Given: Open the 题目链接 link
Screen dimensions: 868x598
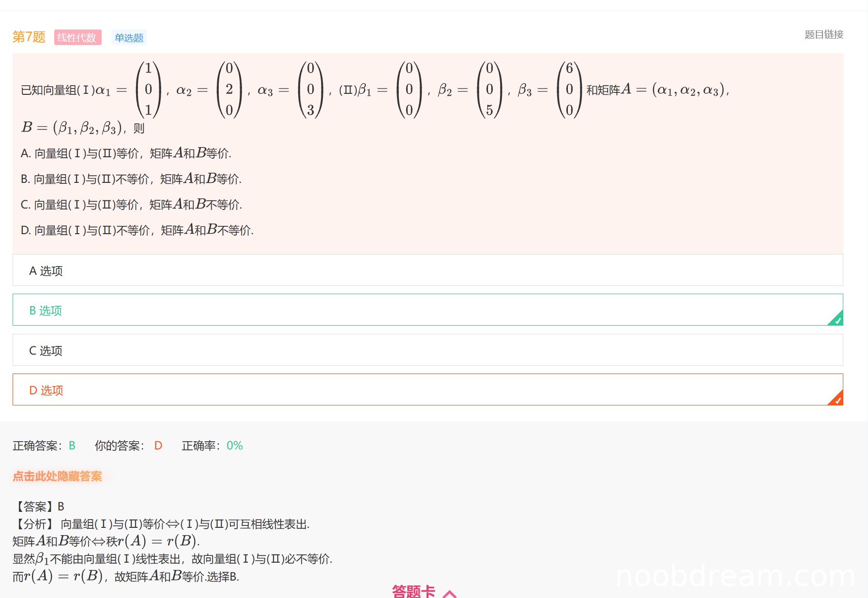Looking at the screenshot, I should tap(823, 35).
